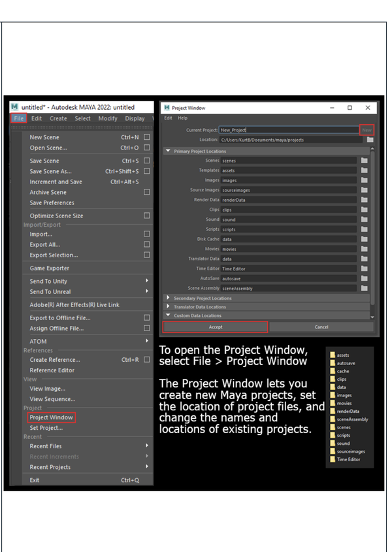Open Import option box
The image size is (392, 552).
[x=147, y=234]
